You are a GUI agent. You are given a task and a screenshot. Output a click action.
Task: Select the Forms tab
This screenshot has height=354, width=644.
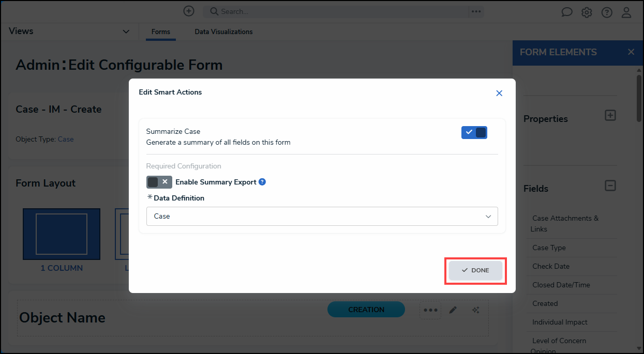coord(161,32)
